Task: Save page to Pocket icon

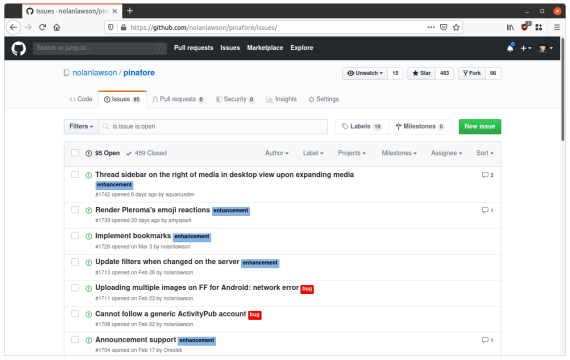Action: (x=443, y=27)
